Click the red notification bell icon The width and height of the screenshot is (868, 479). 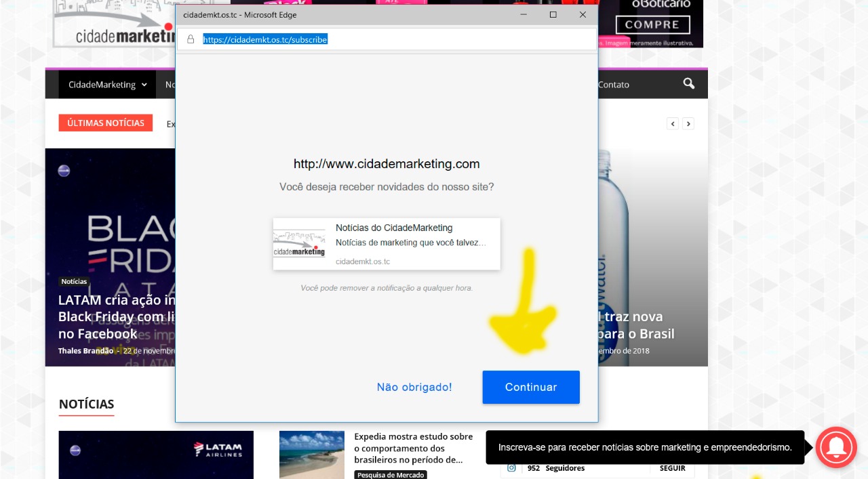[x=836, y=447]
